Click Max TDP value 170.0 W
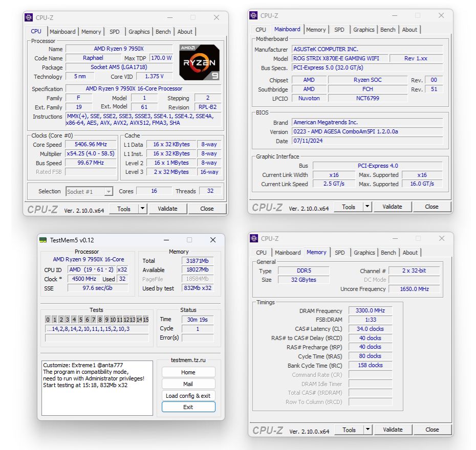Image resolution: width=476 pixels, height=450 pixels. pyautogui.click(x=162, y=58)
